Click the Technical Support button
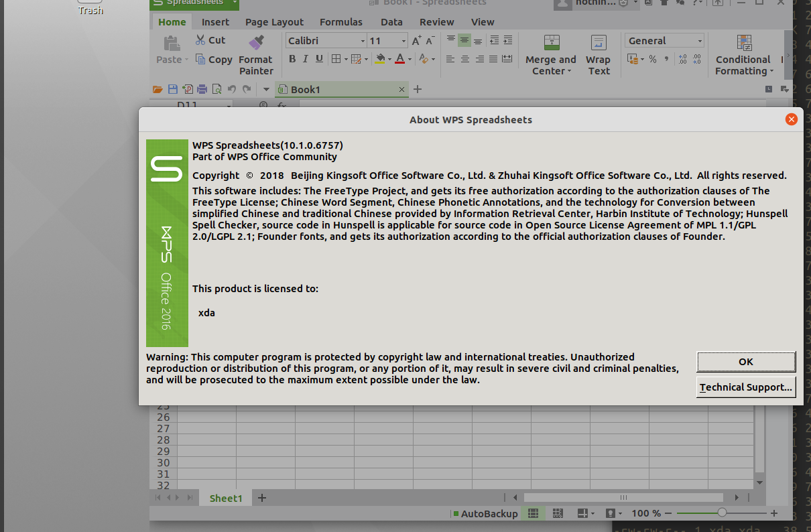 tap(746, 387)
